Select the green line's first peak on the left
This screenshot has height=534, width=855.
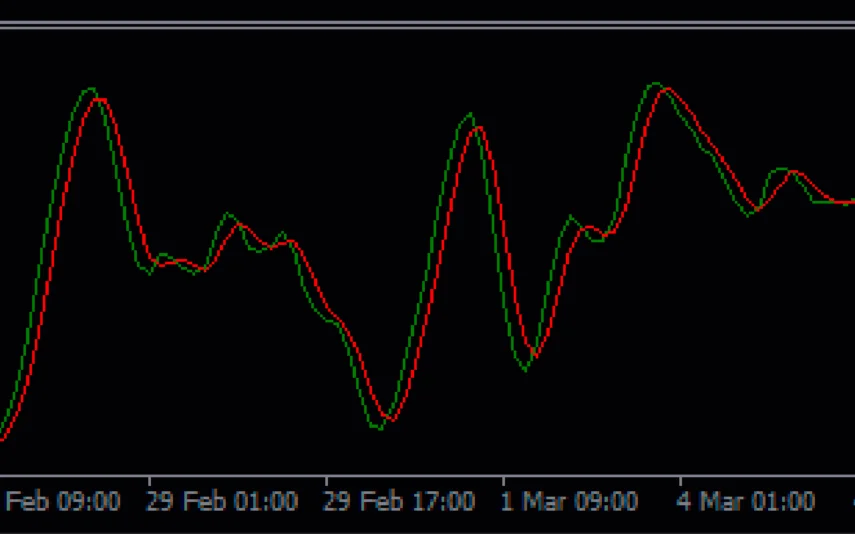[x=90, y=89]
